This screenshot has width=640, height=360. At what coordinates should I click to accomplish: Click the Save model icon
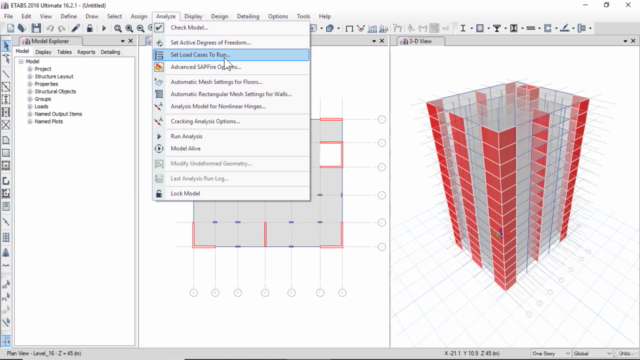point(36,28)
